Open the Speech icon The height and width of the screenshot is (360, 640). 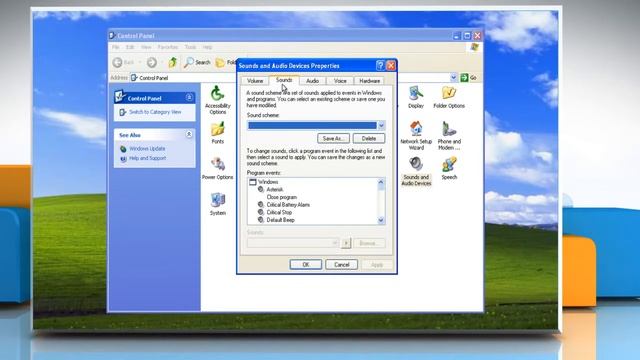click(x=449, y=168)
